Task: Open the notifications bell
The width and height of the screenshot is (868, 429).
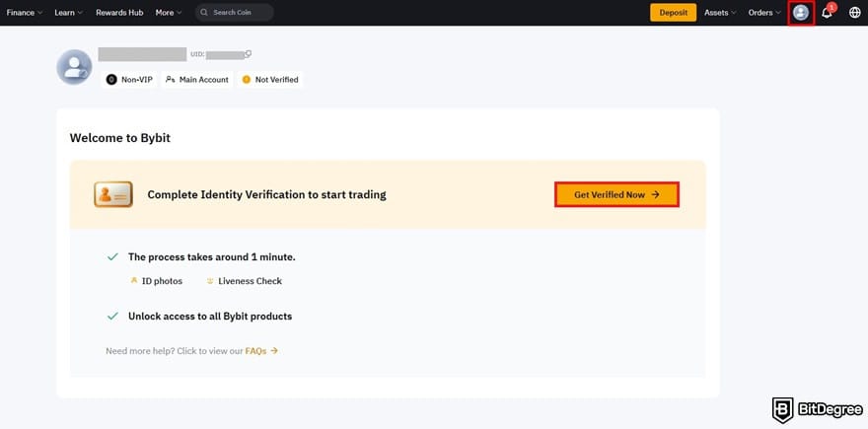Action: pos(827,12)
